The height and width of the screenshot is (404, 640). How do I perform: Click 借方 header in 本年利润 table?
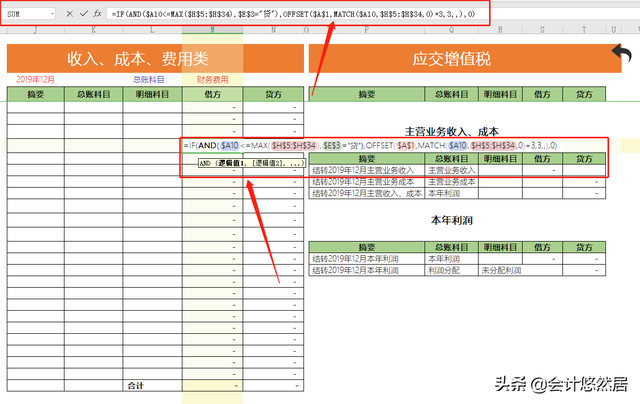pos(542,247)
